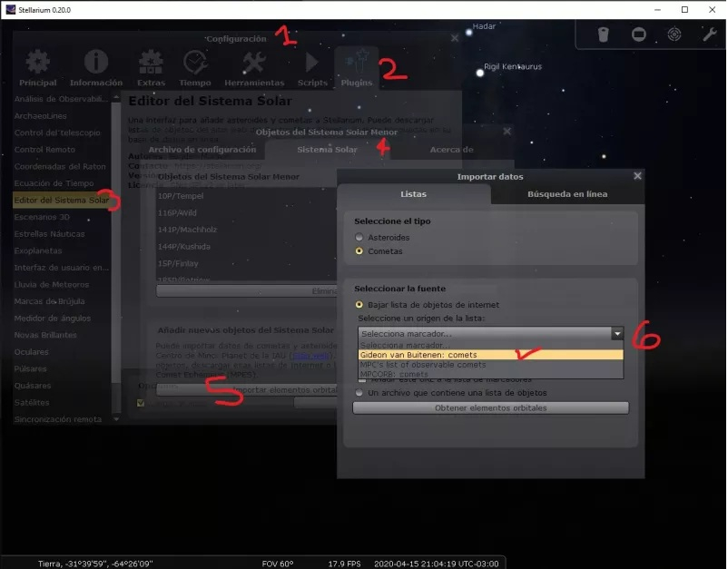
Task: Select comet 10P/Tempel in list
Action: [x=247, y=196]
